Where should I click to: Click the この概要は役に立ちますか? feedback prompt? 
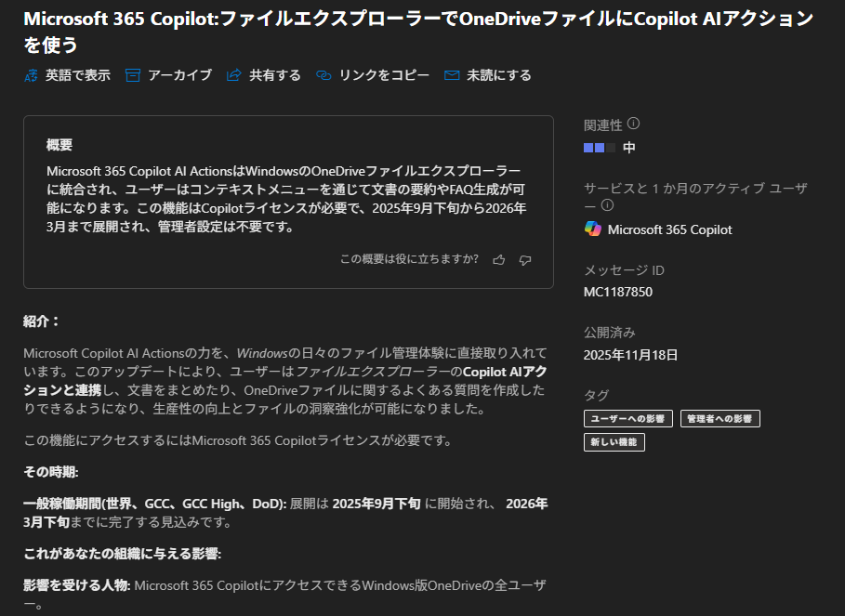[x=409, y=259]
